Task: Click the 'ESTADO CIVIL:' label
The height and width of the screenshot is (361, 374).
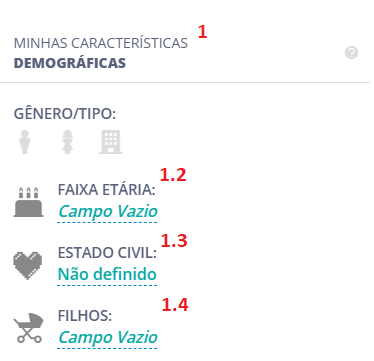Action: (107, 253)
